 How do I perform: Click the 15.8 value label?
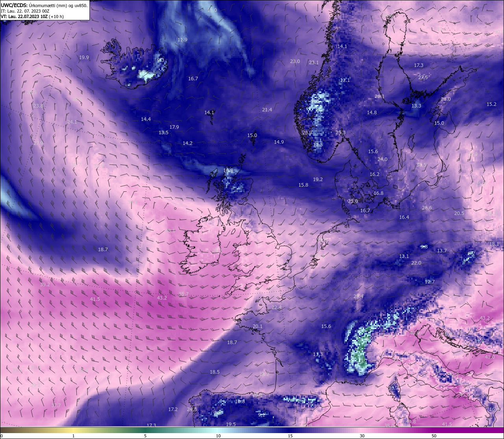[x=303, y=185]
